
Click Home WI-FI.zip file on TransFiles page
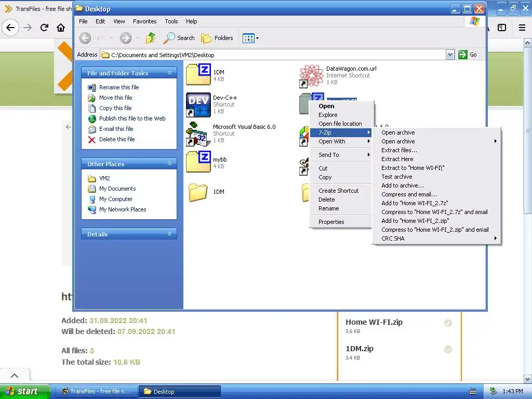click(374, 322)
